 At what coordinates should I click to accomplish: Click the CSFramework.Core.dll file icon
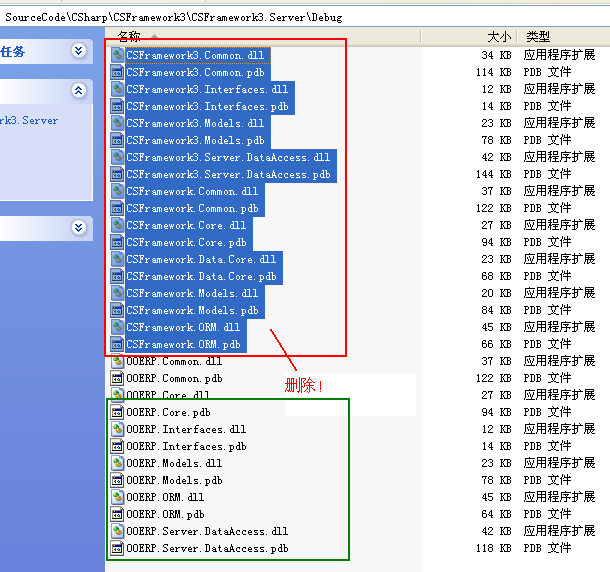click(117, 226)
